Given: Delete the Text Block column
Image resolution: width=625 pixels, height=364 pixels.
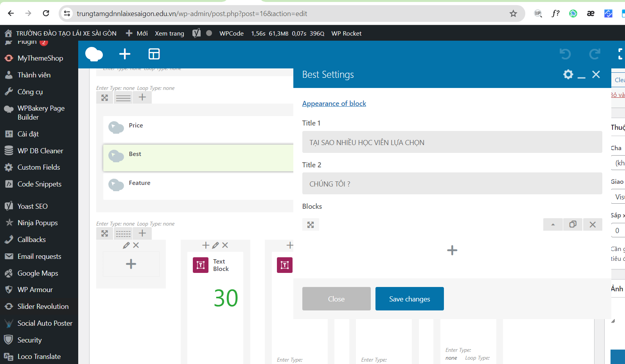Looking at the screenshot, I should (225, 245).
